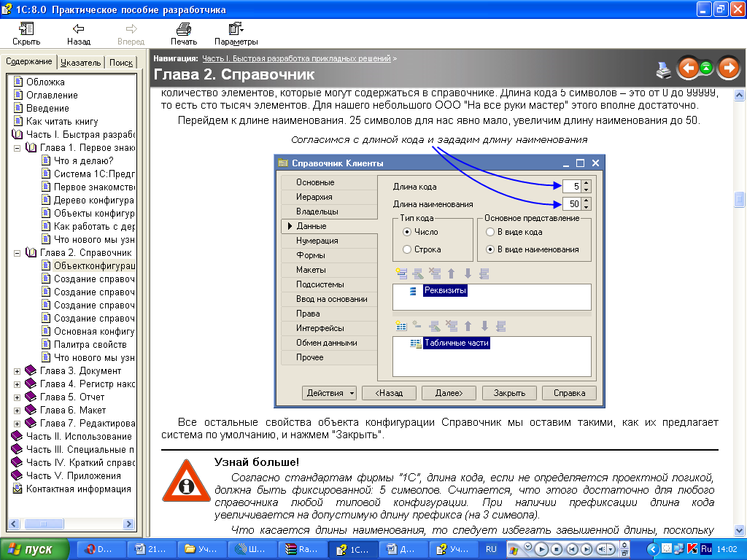Open the Действия dropdown button
The height and width of the screenshot is (560, 747).
[329, 393]
